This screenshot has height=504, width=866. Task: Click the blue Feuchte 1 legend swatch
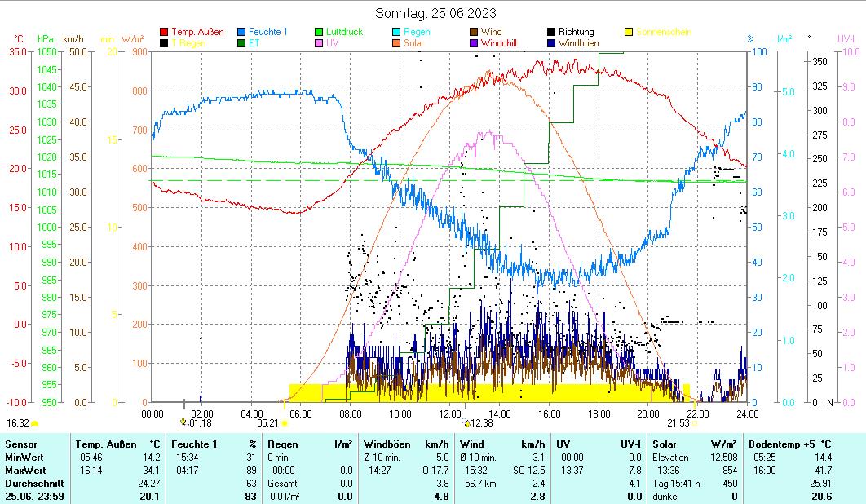[x=241, y=32]
